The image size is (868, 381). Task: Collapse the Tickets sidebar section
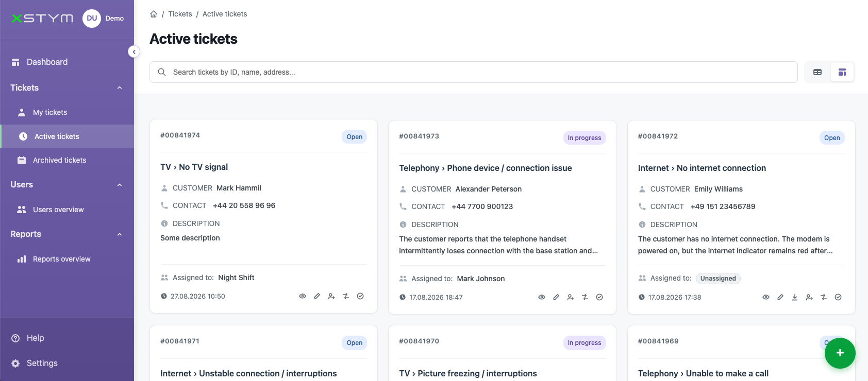tap(120, 88)
